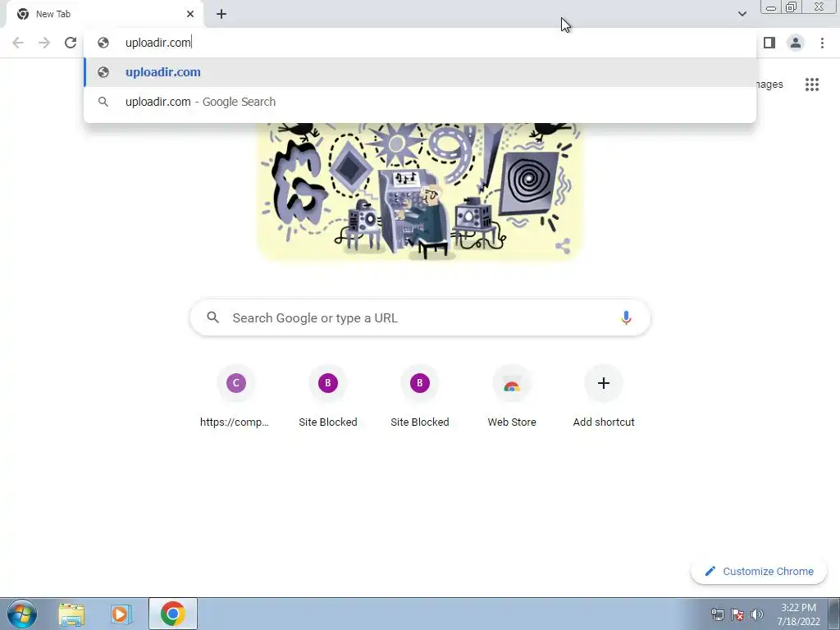Go forward using the forward arrow

44,43
